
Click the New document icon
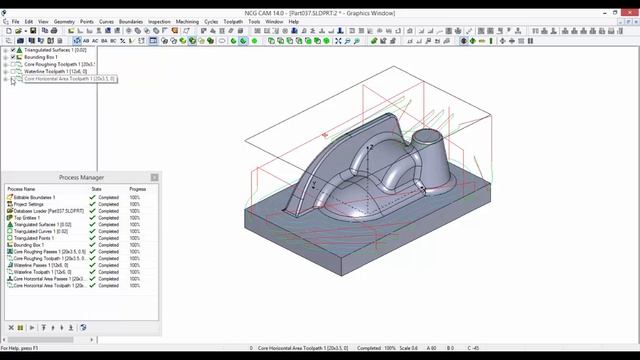point(9,31)
